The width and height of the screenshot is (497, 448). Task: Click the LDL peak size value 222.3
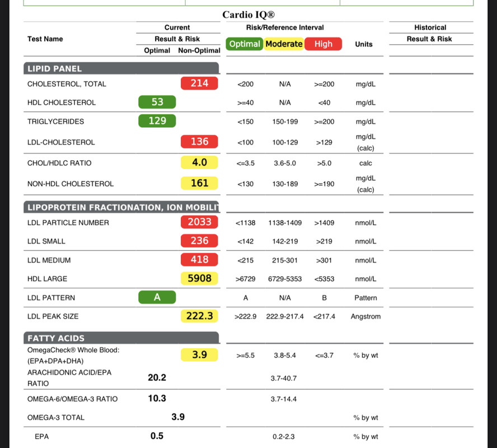click(199, 316)
